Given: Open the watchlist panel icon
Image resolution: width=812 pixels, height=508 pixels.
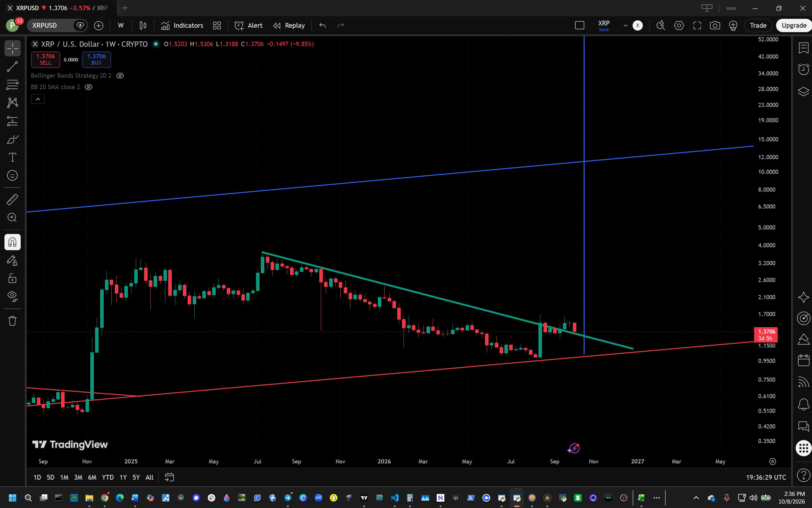Looking at the screenshot, I should pyautogui.click(x=803, y=48).
